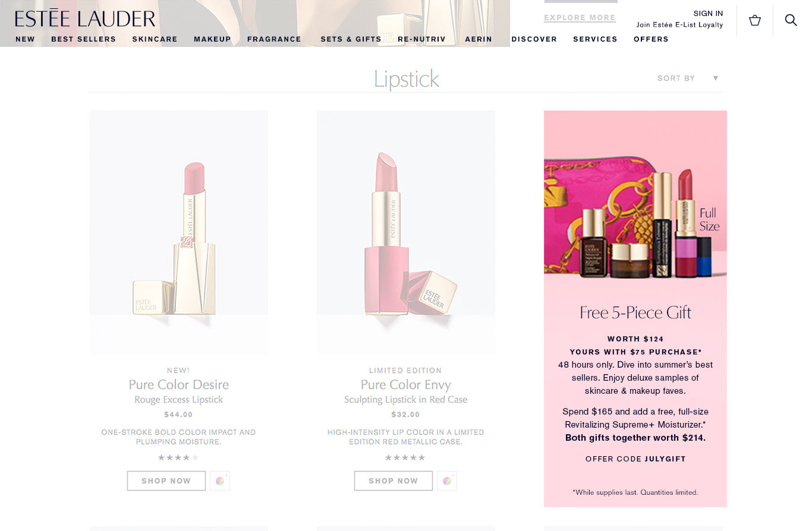Open the Skincare menu
The image size is (812, 531).
155,39
